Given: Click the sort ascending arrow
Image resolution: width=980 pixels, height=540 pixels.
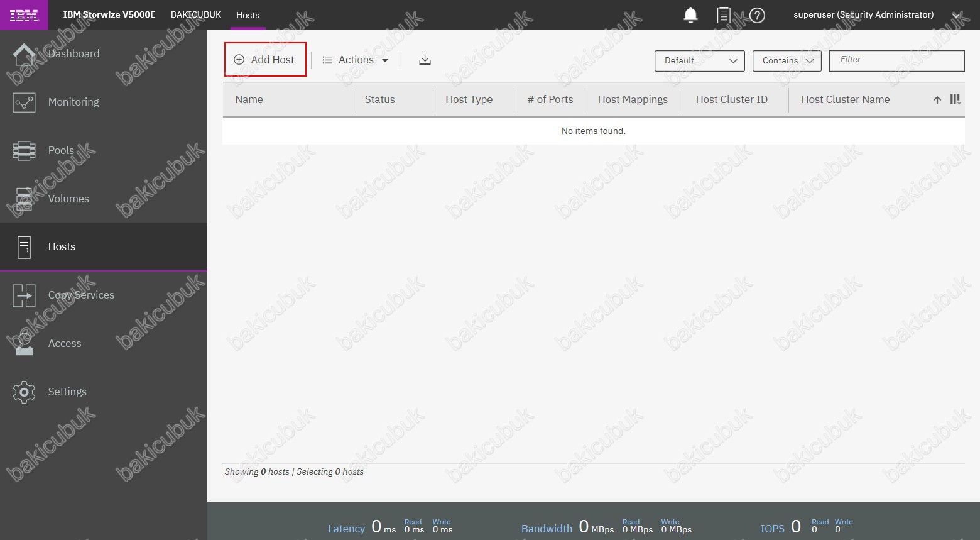Looking at the screenshot, I should [x=937, y=100].
